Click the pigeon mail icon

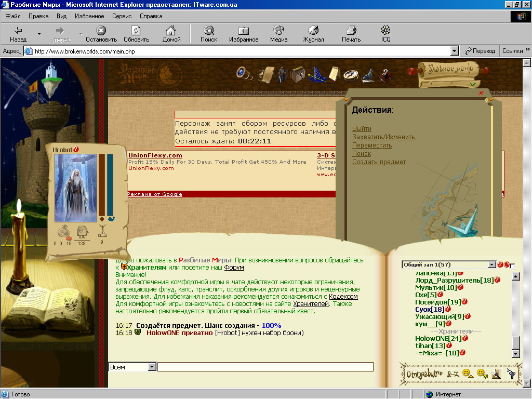point(368,75)
